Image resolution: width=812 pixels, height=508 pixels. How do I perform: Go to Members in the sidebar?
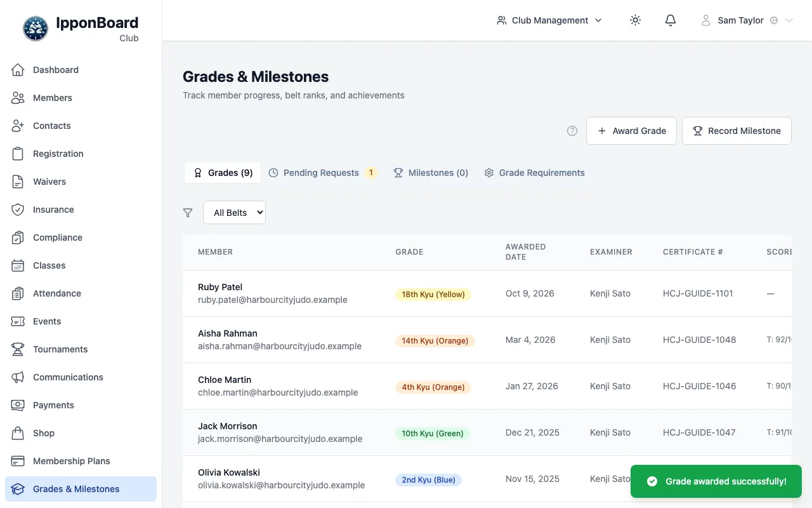coord(81,98)
